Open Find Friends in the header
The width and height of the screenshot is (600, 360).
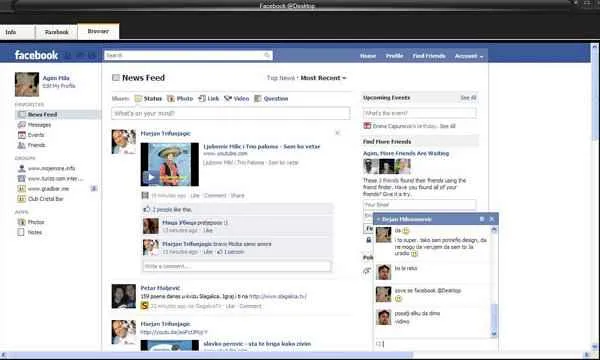pyautogui.click(x=429, y=56)
